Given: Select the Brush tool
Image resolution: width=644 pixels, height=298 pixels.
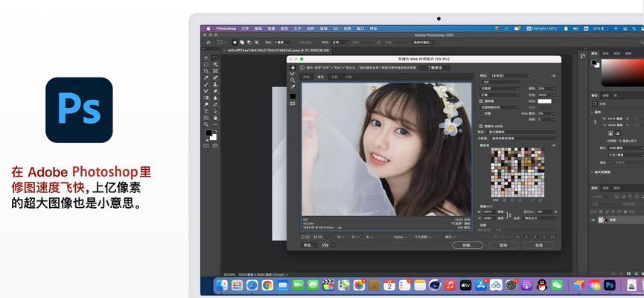Looking at the screenshot, I should [x=206, y=84].
